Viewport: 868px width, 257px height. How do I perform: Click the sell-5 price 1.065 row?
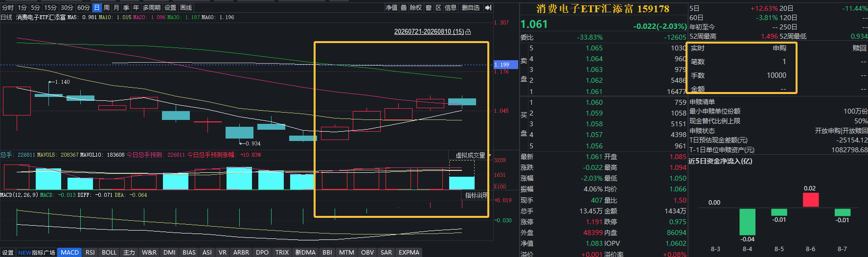coord(603,48)
